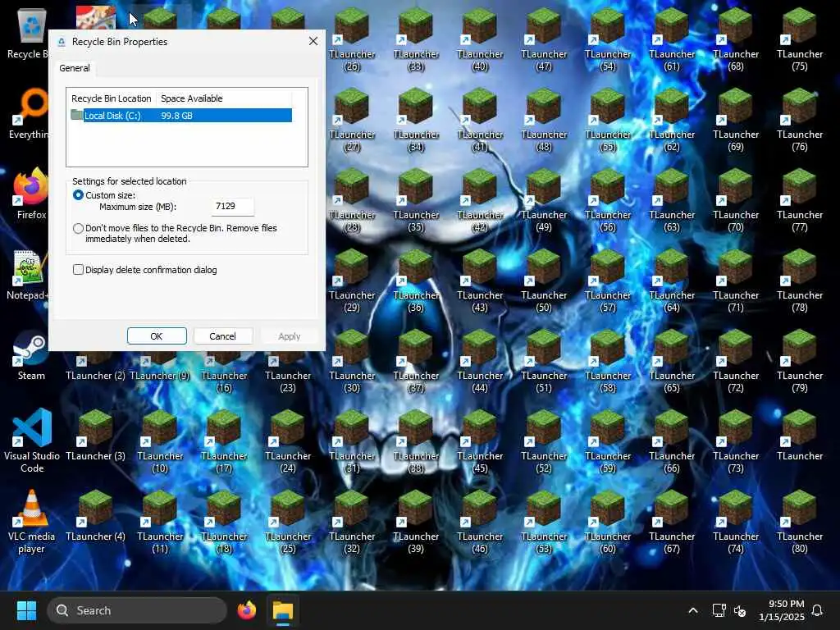This screenshot has width=840, height=630.
Task: Click the Maximum size (MB) input field
Action: pyautogui.click(x=232, y=206)
